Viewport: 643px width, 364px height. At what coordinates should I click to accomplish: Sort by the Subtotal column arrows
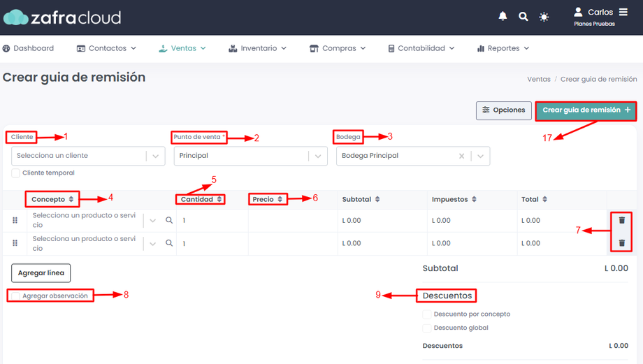coord(377,199)
